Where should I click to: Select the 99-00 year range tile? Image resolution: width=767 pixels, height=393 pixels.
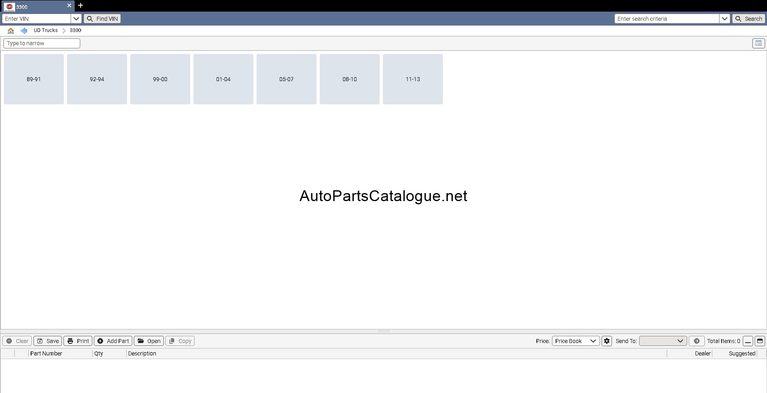tap(160, 79)
